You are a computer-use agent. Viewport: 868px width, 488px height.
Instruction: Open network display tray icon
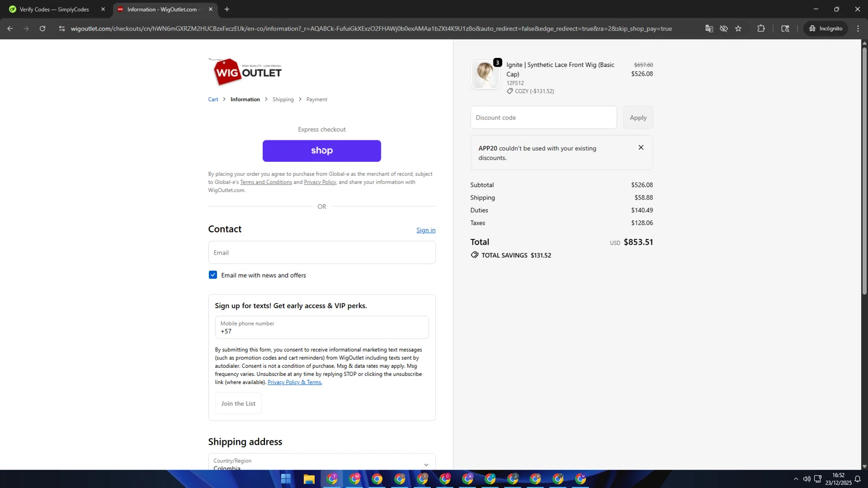click(x=818, y=479)
